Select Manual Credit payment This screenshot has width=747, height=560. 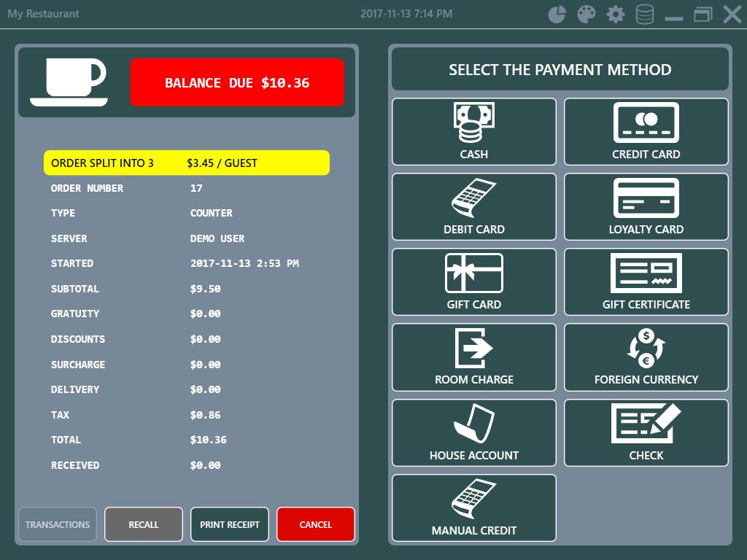click(474, 507)
